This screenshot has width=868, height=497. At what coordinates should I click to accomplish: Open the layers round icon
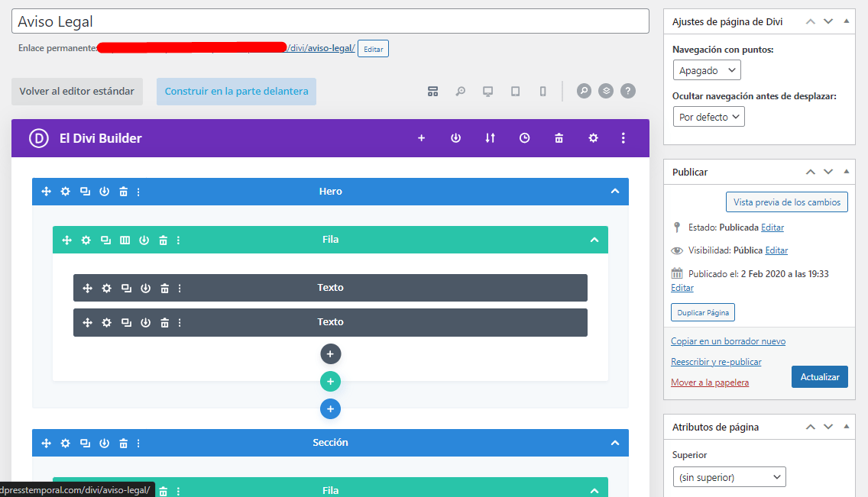606,91
